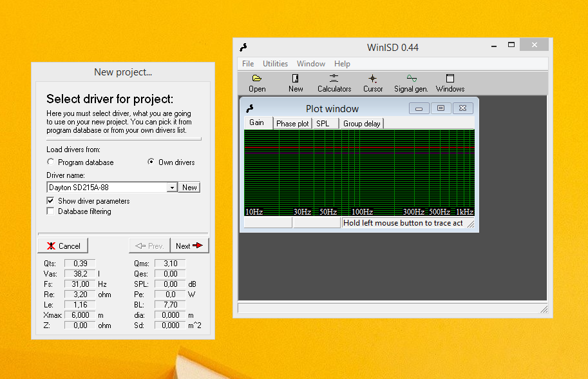Click the Qms value field 3,10
588x379 pixels.
click(170, 263)
